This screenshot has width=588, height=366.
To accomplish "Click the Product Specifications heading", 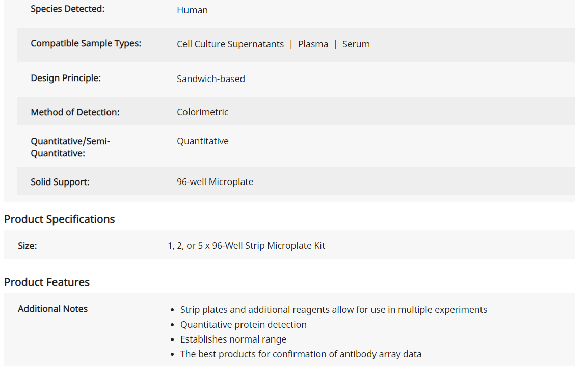I will [x=59, y=219].
